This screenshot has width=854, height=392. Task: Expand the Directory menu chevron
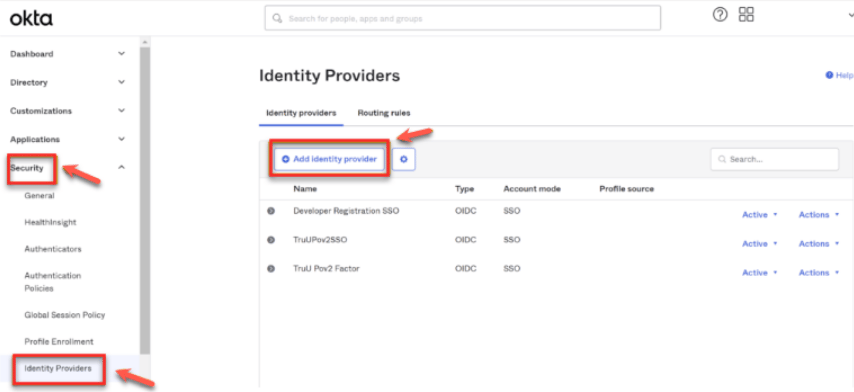click(121, 82)
